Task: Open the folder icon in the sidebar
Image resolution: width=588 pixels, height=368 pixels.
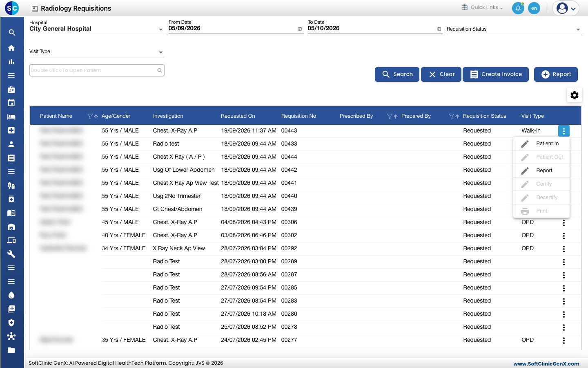Action: (11, 350)
